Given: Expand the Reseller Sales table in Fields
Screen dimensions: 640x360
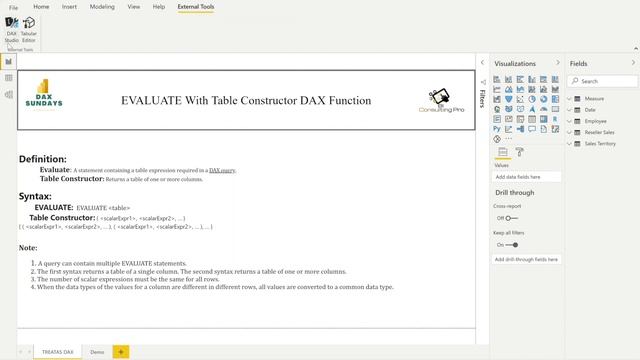Looking at the screenshot, I should coord(569,132).
